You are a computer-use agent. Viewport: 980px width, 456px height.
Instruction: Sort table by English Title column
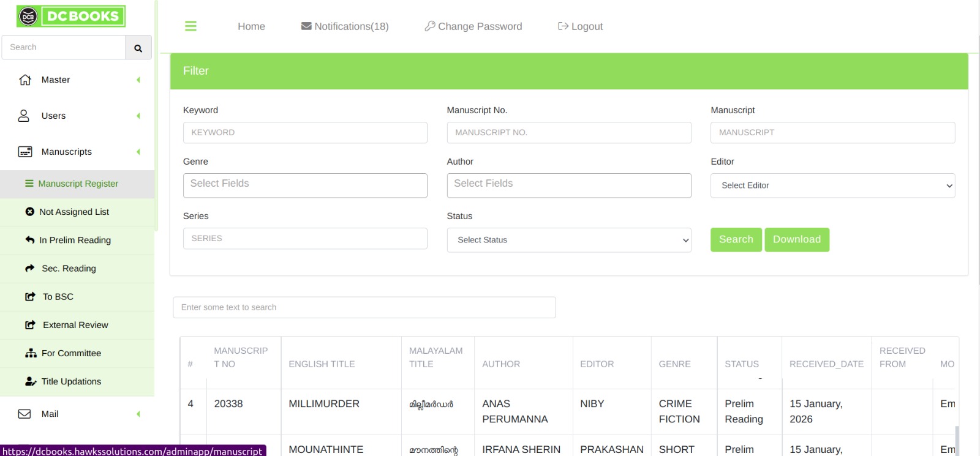coord(322,364)
